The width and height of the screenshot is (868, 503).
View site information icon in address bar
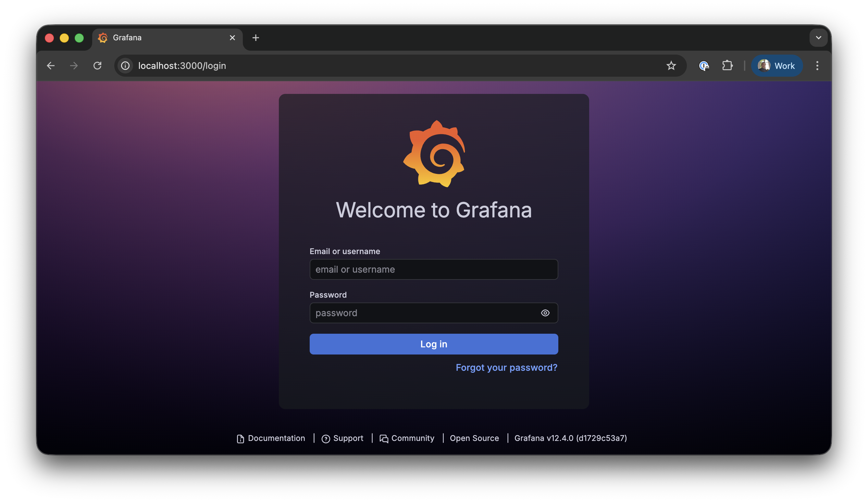[125, 66]
